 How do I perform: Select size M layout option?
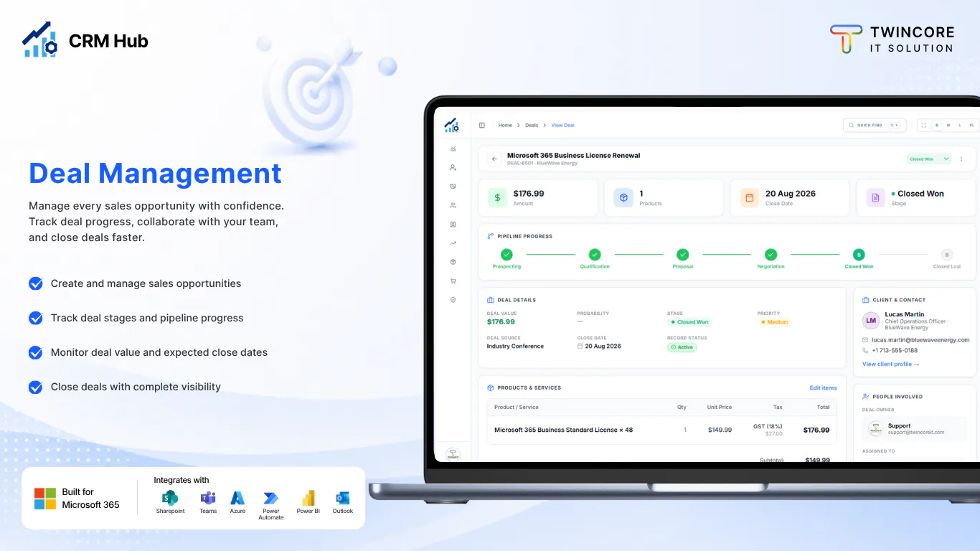click(948, 125)
